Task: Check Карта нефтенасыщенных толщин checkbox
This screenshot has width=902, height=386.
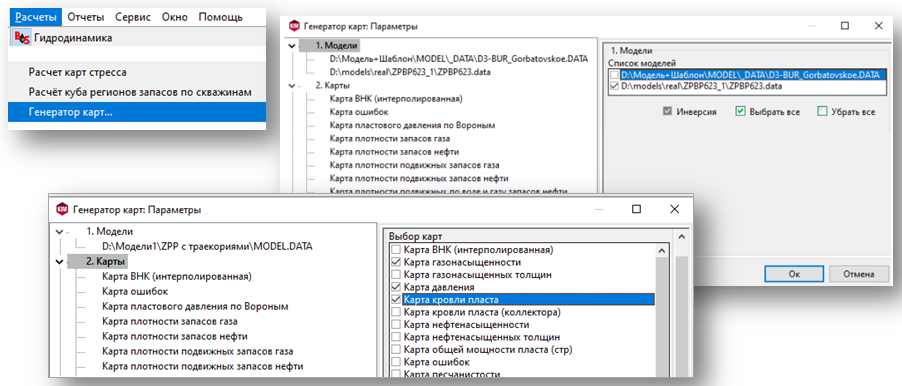Action: pos(395,338)
